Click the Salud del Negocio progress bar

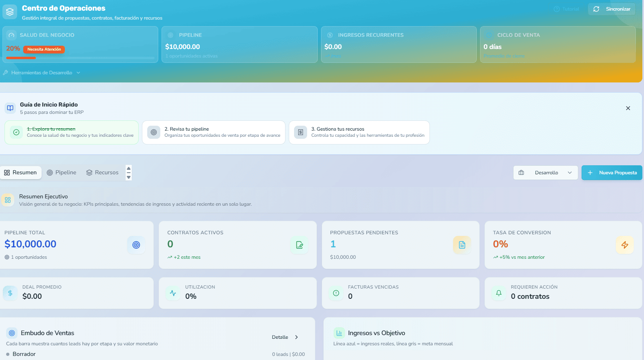point(80,58)
